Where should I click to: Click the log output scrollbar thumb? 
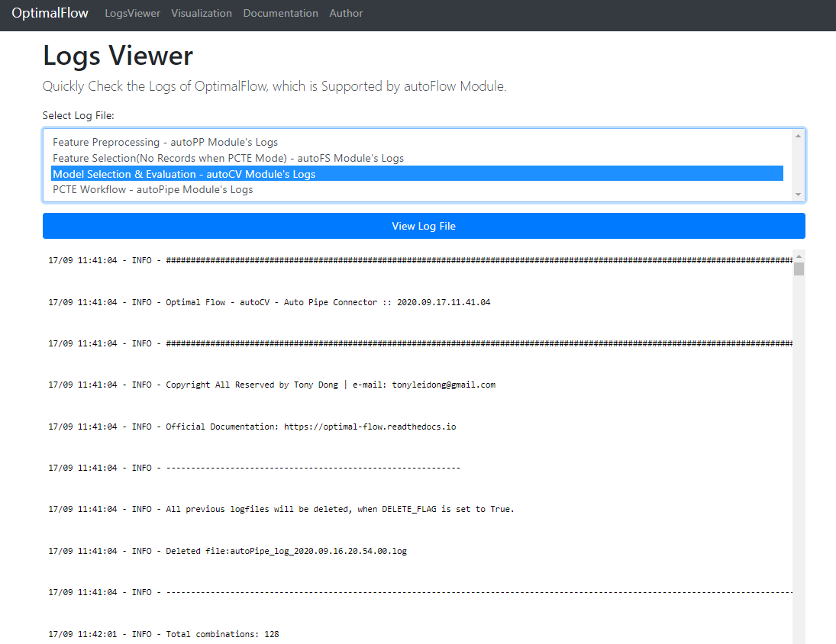799,269
